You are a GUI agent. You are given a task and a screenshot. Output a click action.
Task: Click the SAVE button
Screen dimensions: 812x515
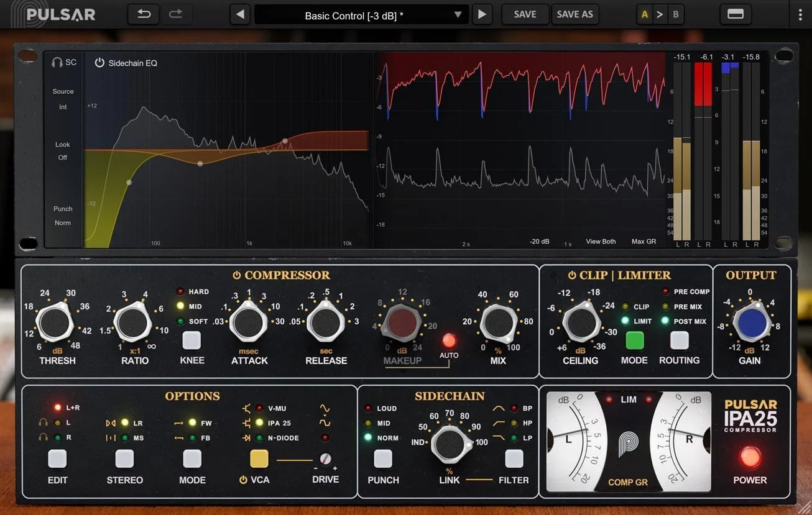[x=525, y=14]
